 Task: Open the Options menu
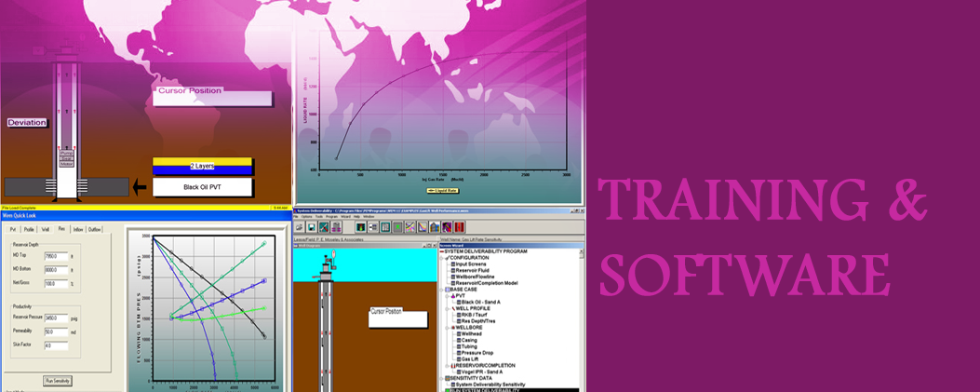pos(306,216)
